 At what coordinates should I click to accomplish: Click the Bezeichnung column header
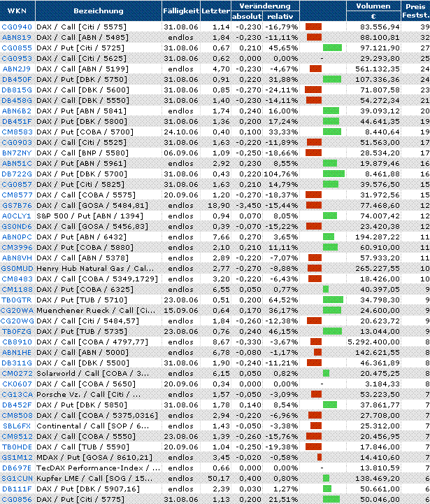point(99,11)
